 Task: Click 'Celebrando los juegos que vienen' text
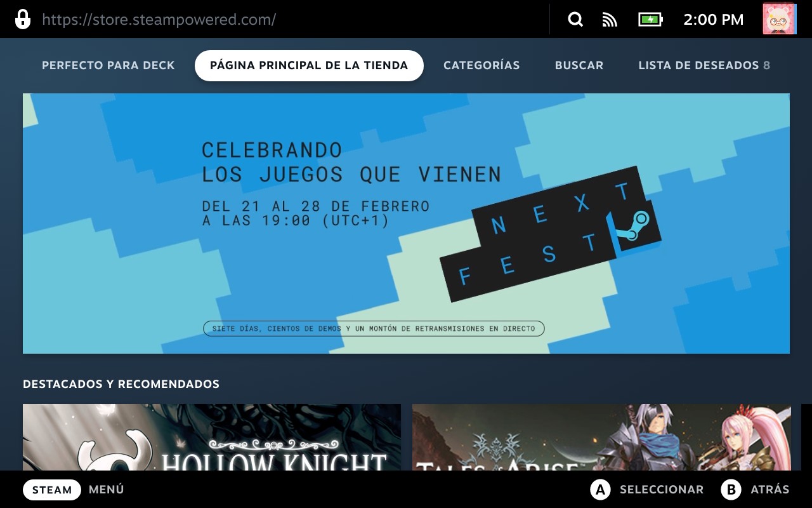(351, 162)
